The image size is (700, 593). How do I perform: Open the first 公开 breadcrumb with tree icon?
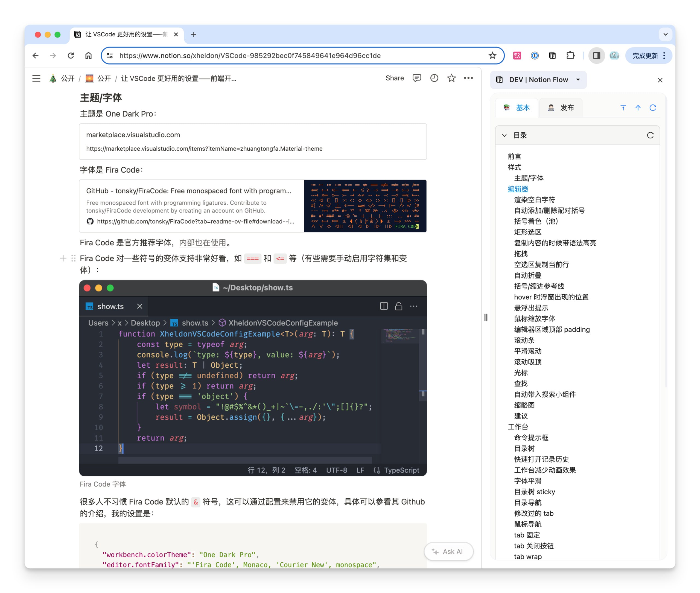tap(62, 79)
